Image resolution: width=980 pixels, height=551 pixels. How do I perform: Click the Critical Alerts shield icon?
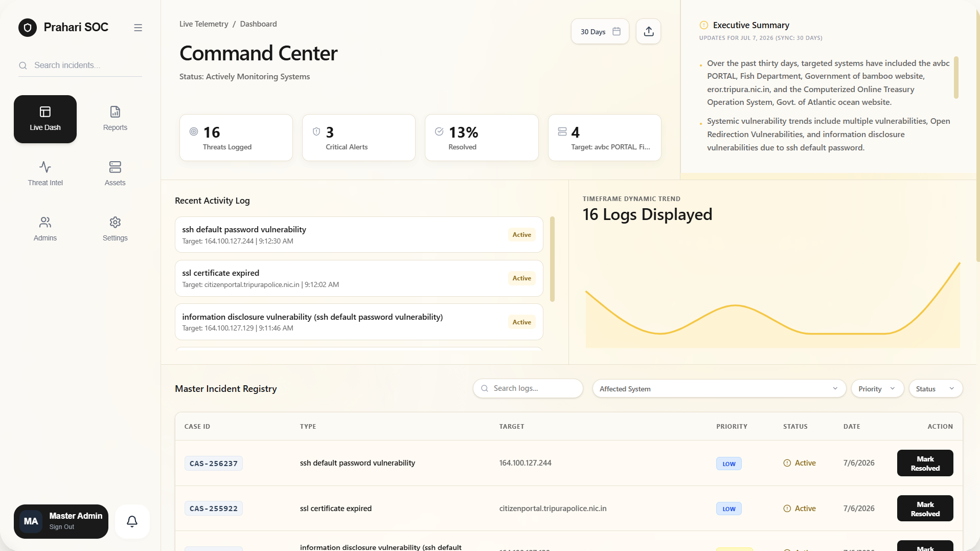tap(316, 131)
